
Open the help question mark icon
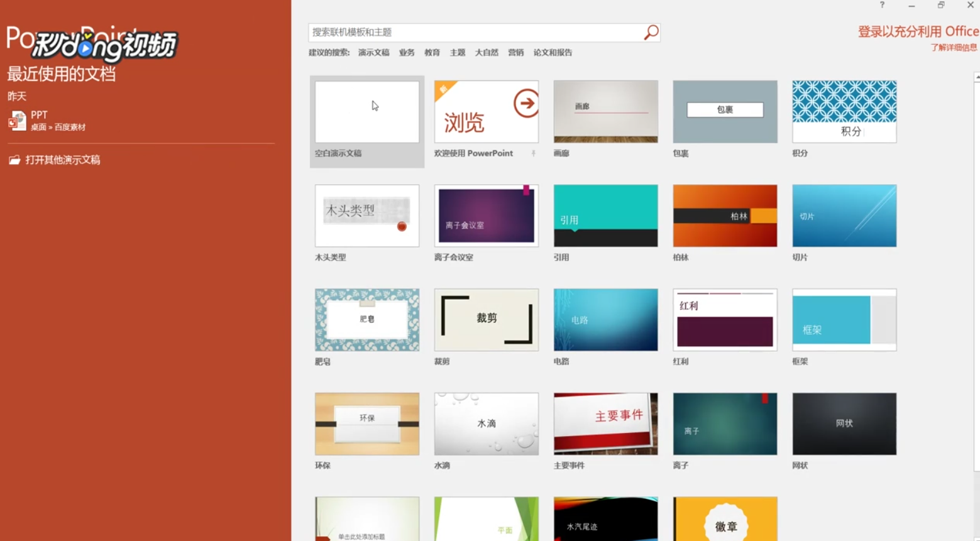882,5
